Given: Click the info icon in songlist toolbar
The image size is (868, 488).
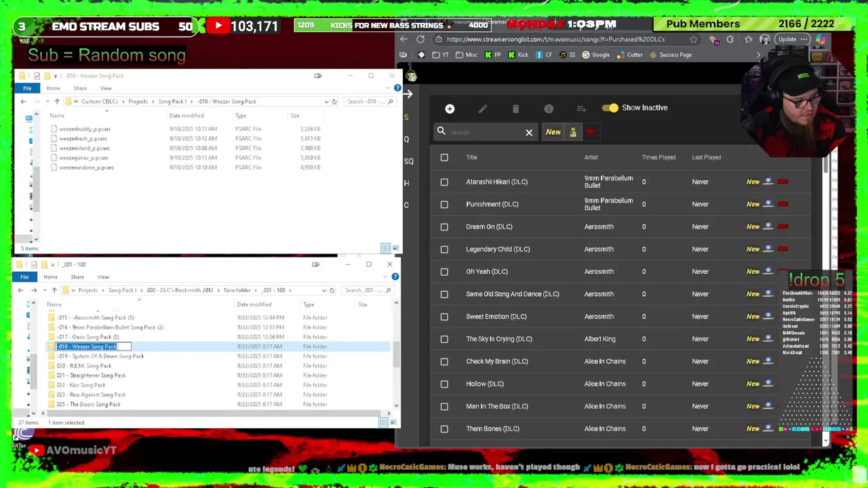Looking at the screenshot, I should pos(549,108).
